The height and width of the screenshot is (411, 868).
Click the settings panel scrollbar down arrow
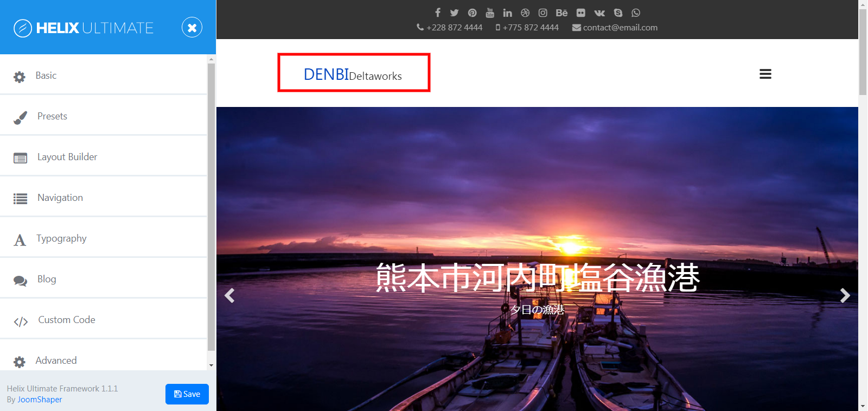tap(211, 365)
